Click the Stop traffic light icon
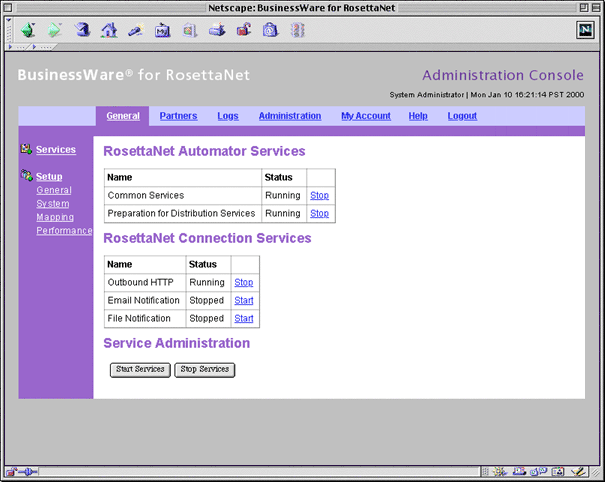Screen dimensions: 605x482 [x=297, y=30]
